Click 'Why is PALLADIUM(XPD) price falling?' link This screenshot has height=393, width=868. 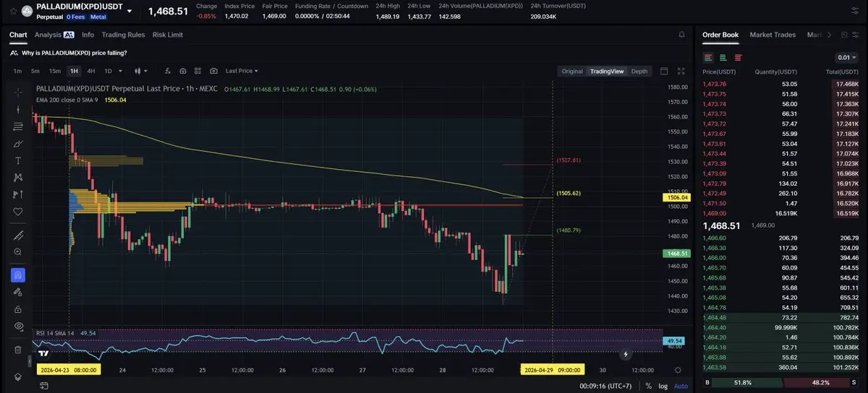[75, 53]
